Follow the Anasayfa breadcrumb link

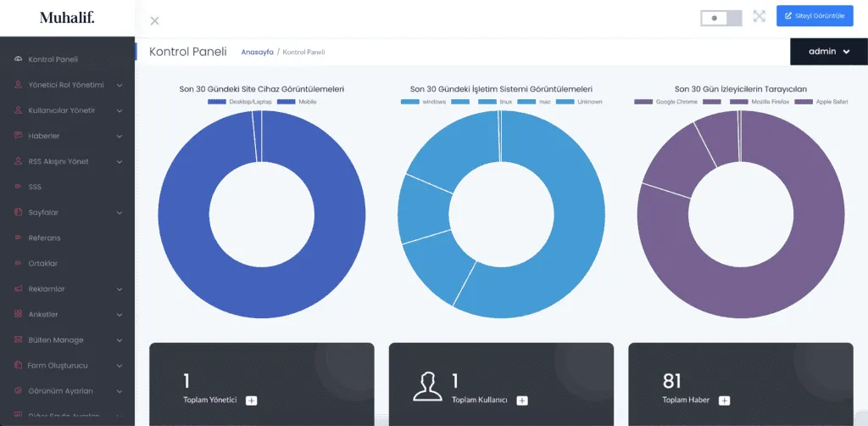257,52
